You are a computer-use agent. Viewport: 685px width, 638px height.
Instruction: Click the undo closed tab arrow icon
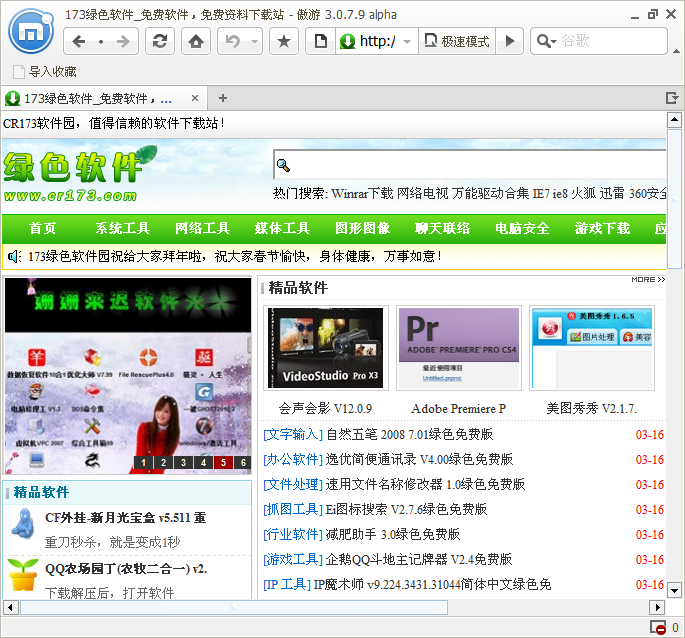[233, 41]
